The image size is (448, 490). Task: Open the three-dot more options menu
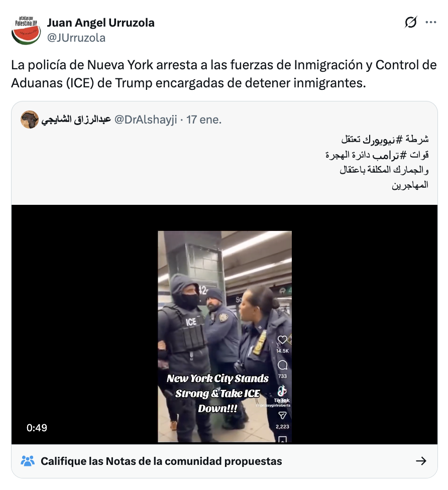[431, 22]
